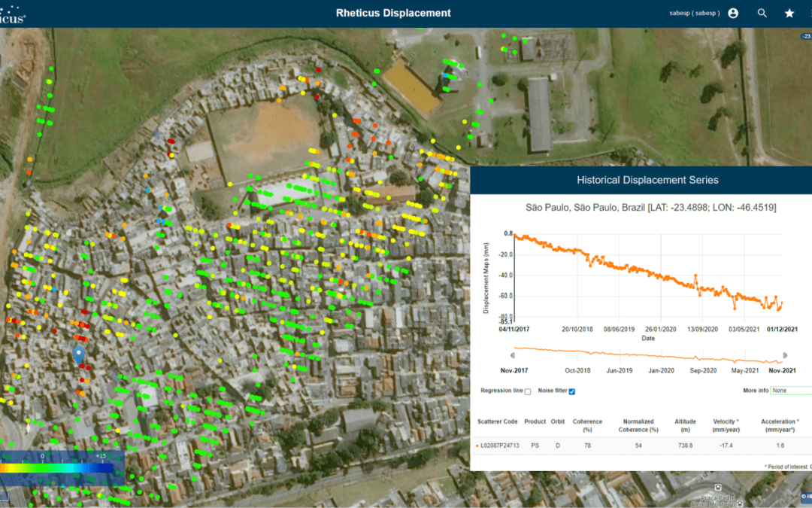Image resolution: width=812 pixels, height=508 pixels.
Task: Open the More info dropdown
Action: [x=789, y=391]
